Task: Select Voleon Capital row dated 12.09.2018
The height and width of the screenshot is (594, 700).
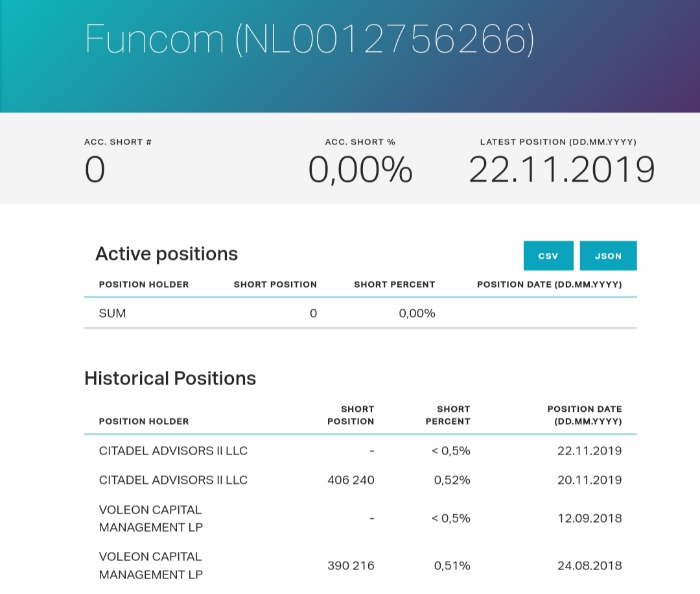Action: 360,519
